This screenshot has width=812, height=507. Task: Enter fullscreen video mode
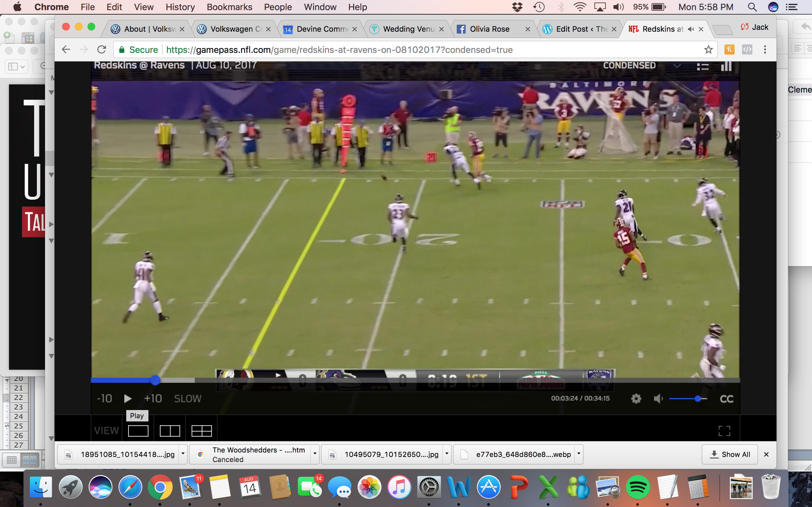point(724,431)
